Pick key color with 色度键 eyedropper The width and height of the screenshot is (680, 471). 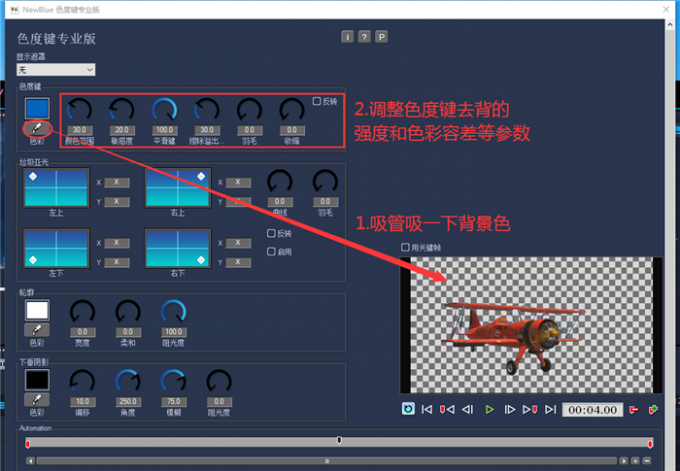(x=37, y=128)
